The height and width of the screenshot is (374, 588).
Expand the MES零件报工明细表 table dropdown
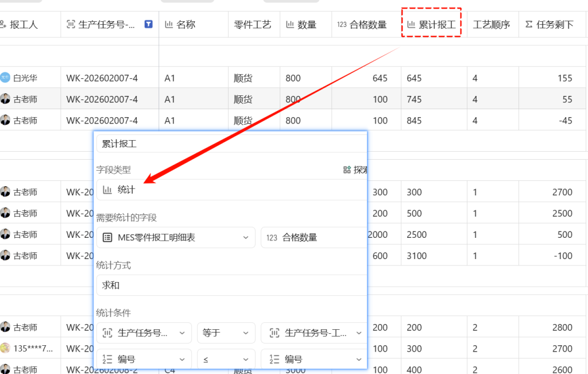point(176,237)
